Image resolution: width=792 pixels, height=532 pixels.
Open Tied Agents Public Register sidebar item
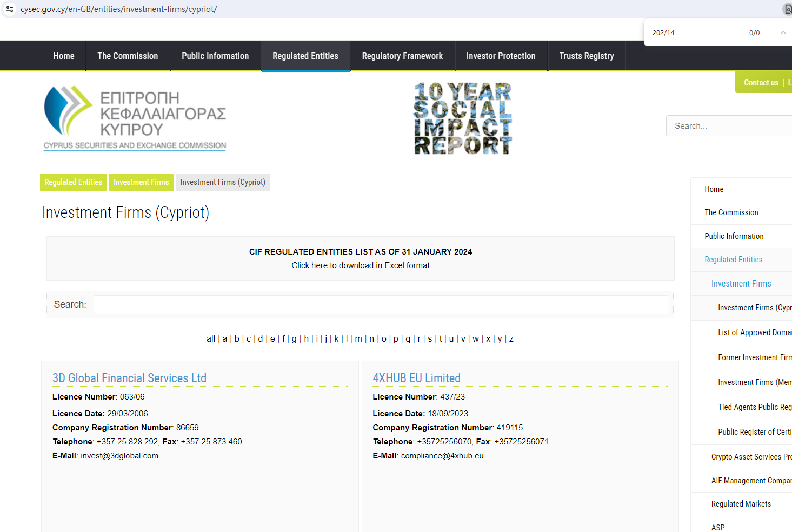755,407
